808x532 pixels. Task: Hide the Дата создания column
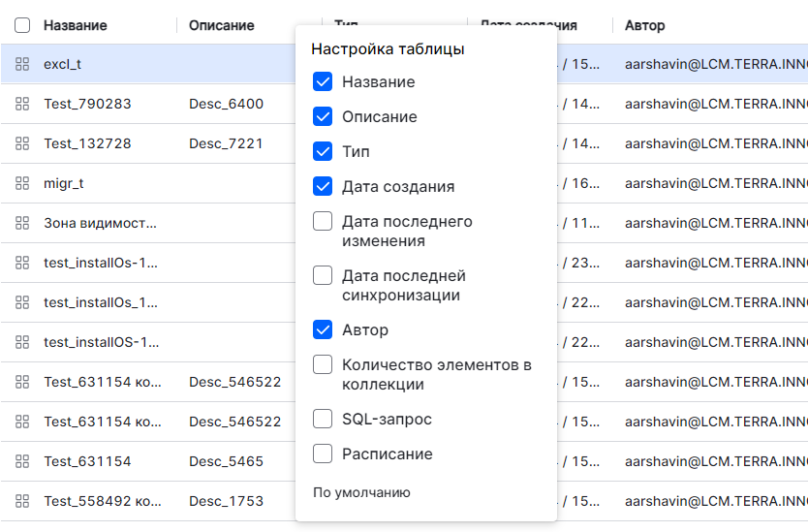click(323, 187)
